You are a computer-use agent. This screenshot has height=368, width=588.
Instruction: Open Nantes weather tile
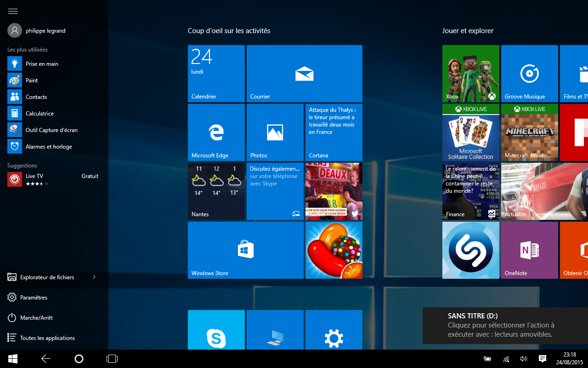click(x=216, y=191)
